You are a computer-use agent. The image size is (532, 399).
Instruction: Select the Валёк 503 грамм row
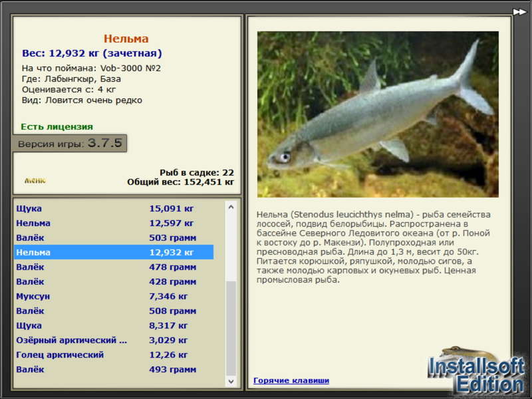[114, 237]
